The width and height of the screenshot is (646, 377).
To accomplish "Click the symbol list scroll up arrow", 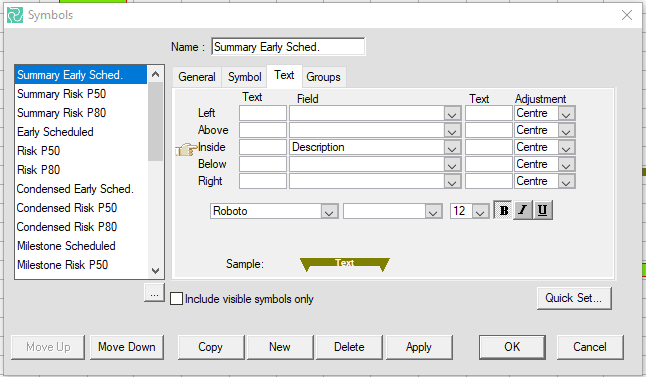I will (x=155, y=74).
